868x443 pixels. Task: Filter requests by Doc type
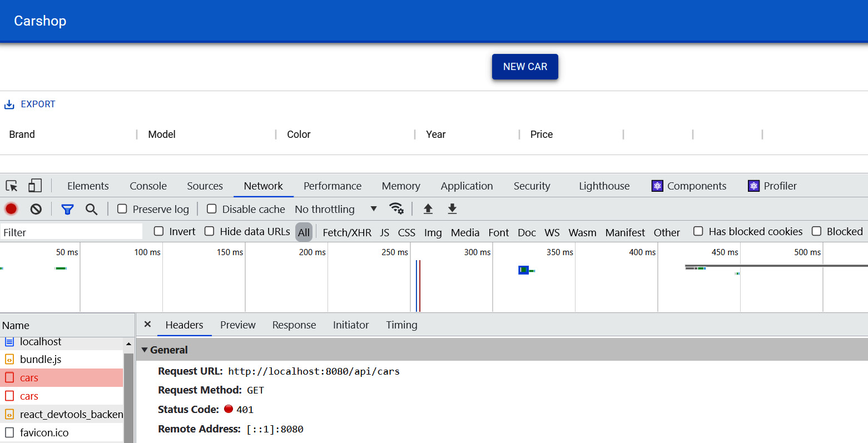click(527, 232)
